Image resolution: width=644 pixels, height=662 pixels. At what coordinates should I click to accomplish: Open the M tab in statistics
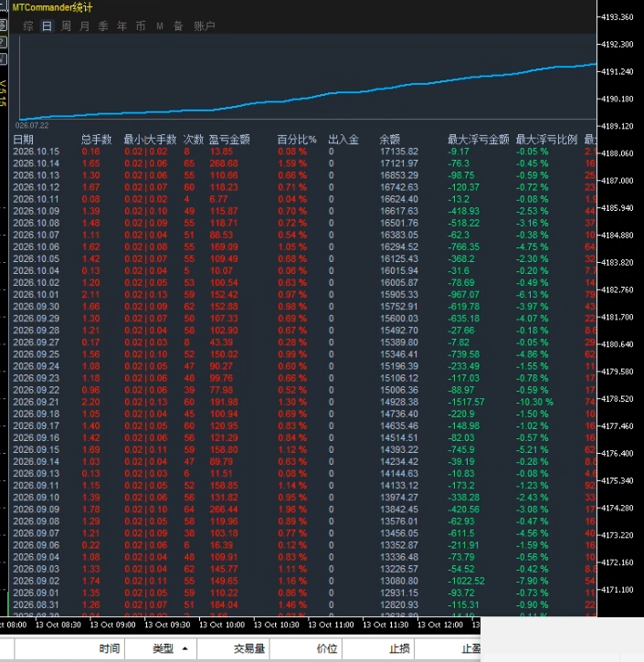[160, 26]
